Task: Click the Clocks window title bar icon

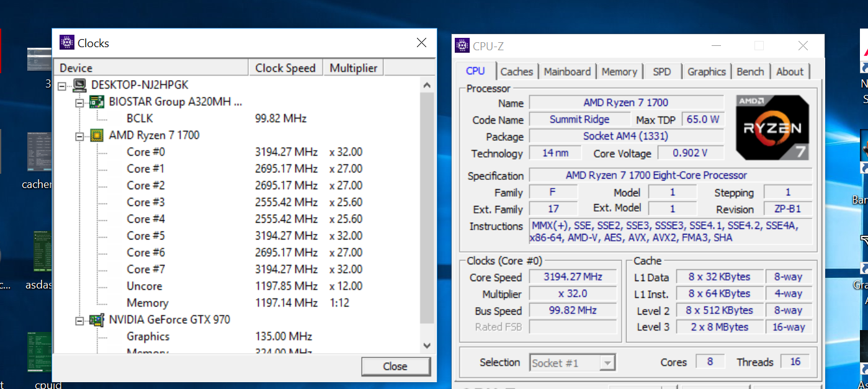Action: point(66,43)
